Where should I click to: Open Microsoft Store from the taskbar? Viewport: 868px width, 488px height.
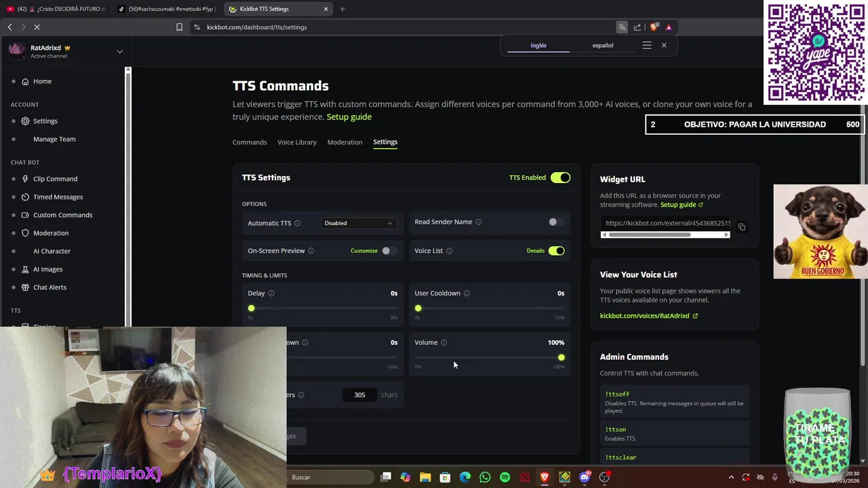[445, 477]
